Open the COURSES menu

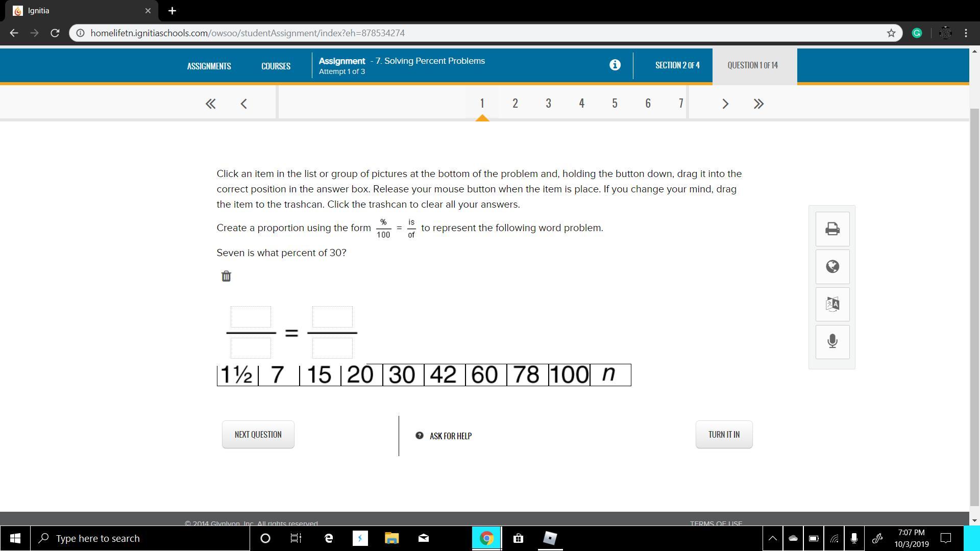(x=276, y=66)
